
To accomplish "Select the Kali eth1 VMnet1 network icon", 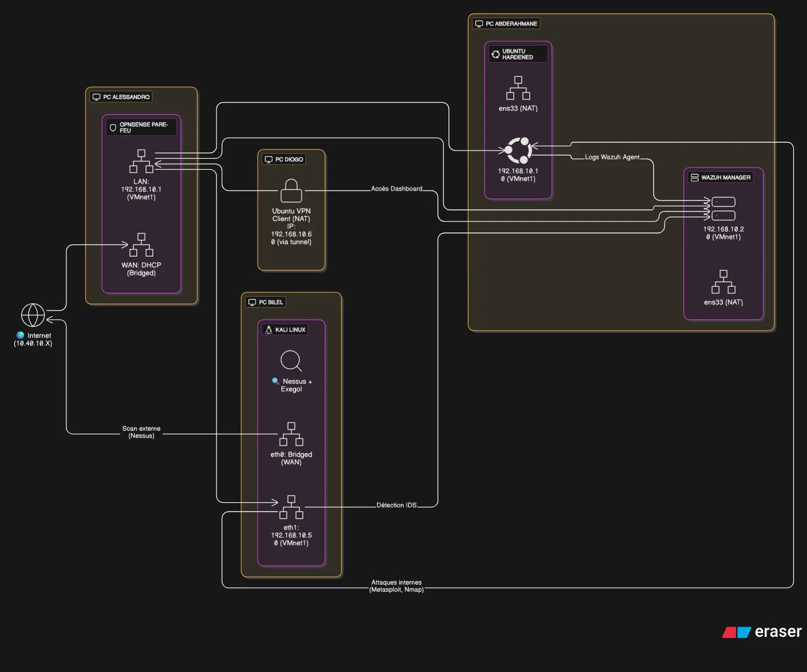I will click(291, 507).
